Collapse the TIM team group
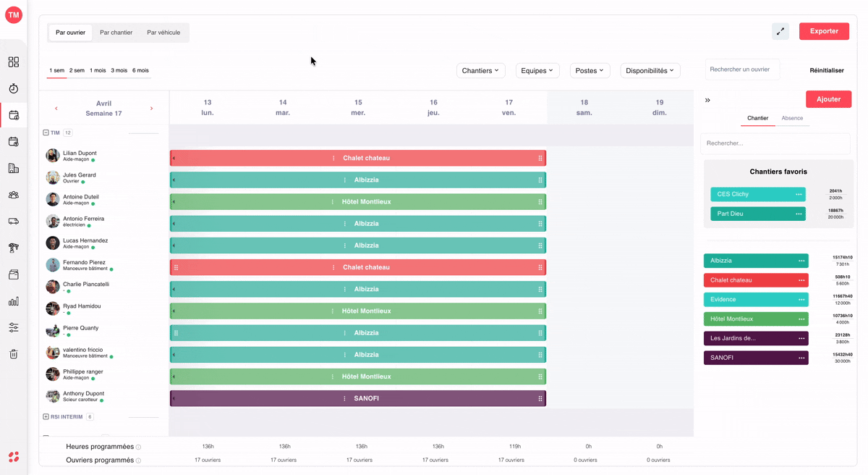 (x=46, y=133)
